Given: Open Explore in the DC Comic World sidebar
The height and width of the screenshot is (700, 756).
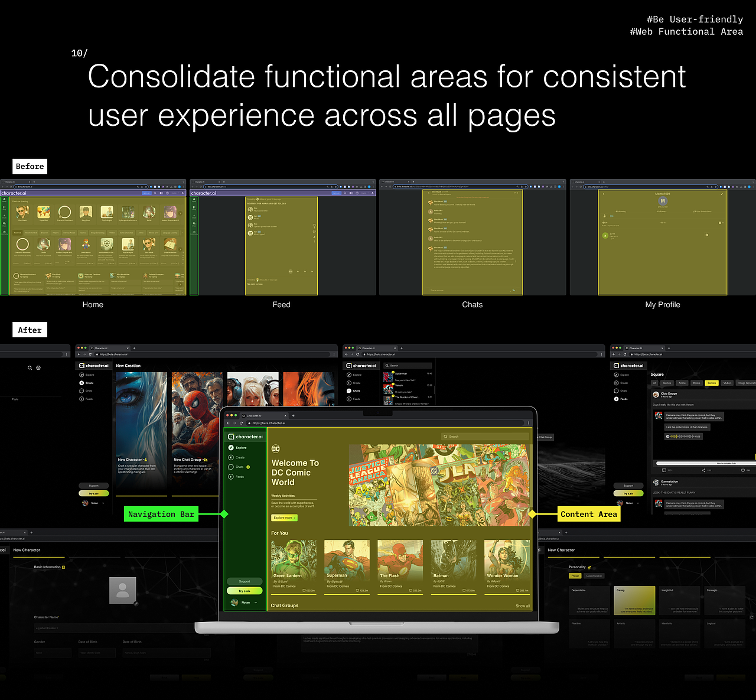Looking at the screenshot, I should (x=237, y=448).
